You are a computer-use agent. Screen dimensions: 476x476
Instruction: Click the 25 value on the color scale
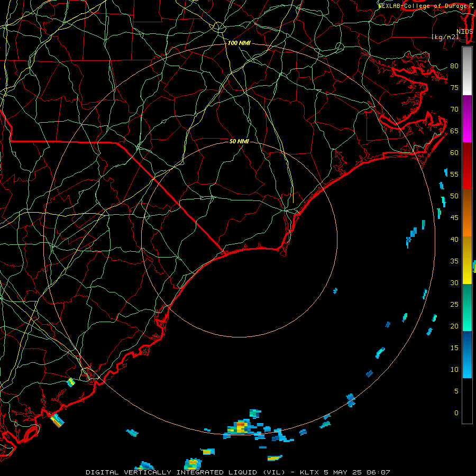pyautogui.click(x=454, y=304)
